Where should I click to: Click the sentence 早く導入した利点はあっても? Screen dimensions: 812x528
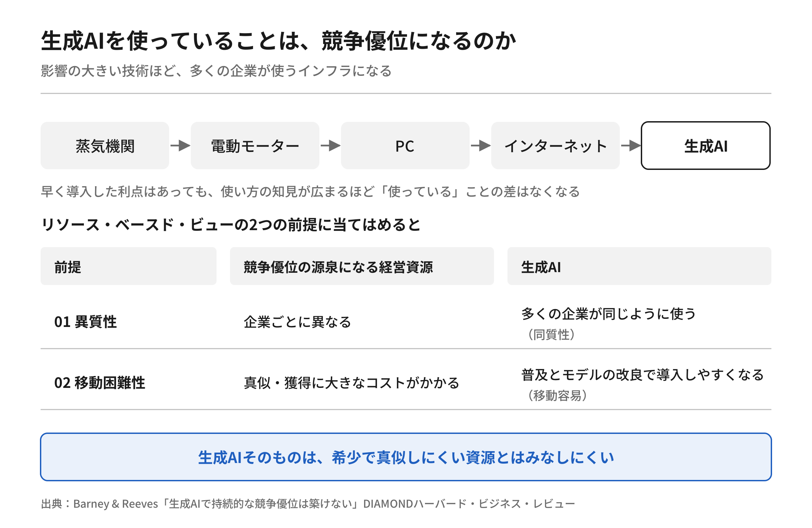point(310,192)
